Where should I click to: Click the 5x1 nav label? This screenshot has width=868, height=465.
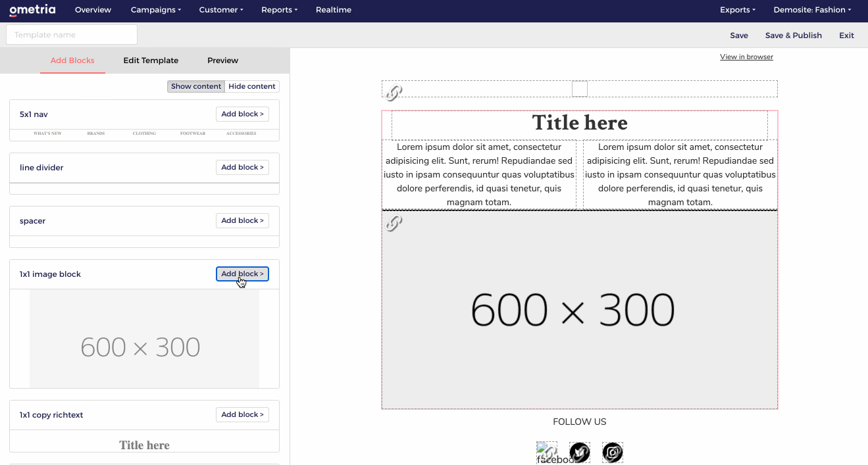(x=34, y=114)
